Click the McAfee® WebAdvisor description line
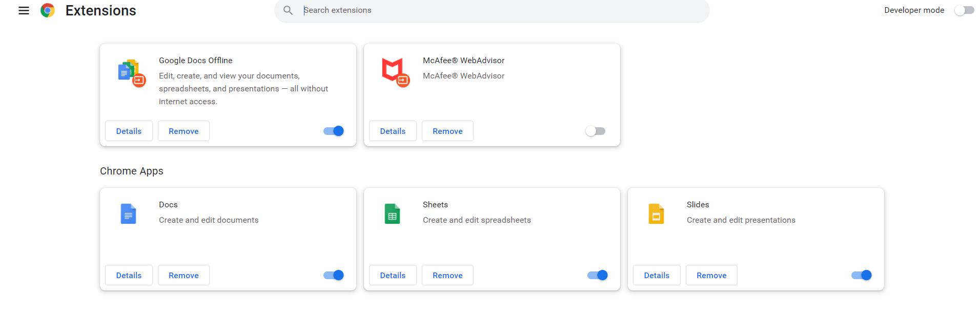 pyautogui.click(x=464, y=76)
